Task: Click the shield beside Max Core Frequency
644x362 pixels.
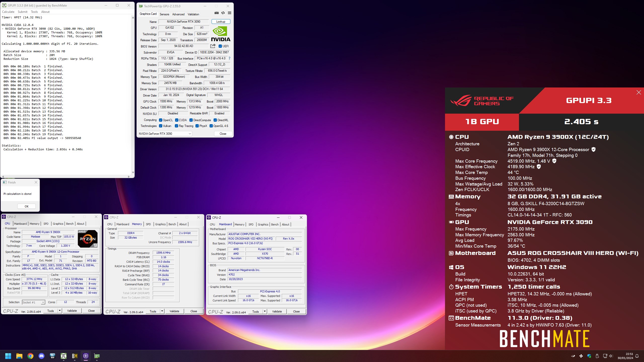Action: coord(554,161)
